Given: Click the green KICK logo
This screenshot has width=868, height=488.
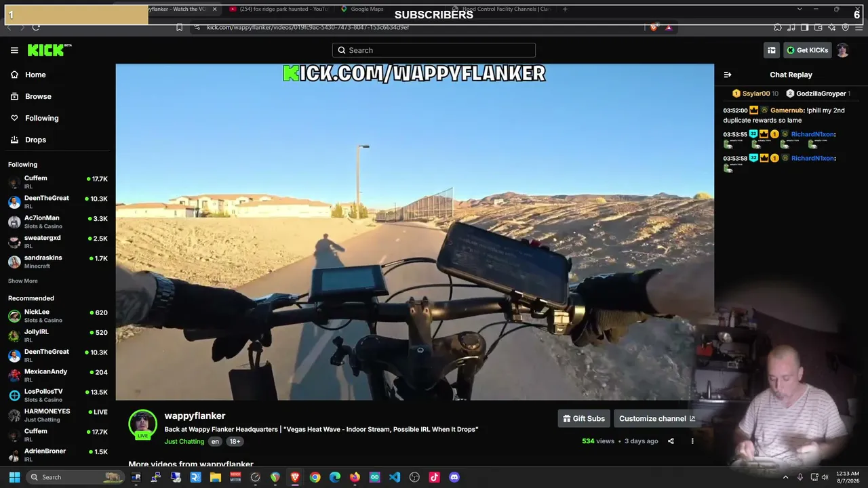Looking at the screenshot, I should click(x=50, y=50).
